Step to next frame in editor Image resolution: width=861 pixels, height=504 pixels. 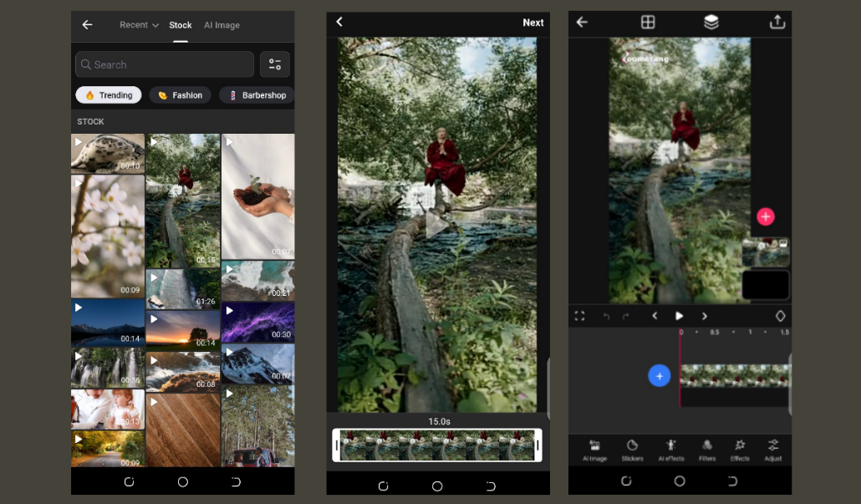coord(705,316)
